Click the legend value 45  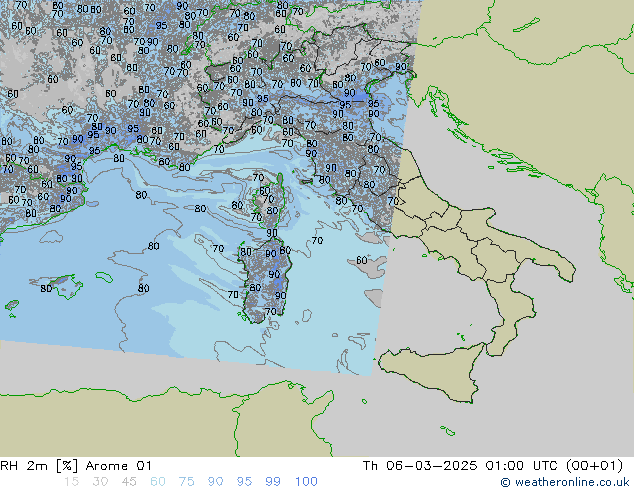129,482
